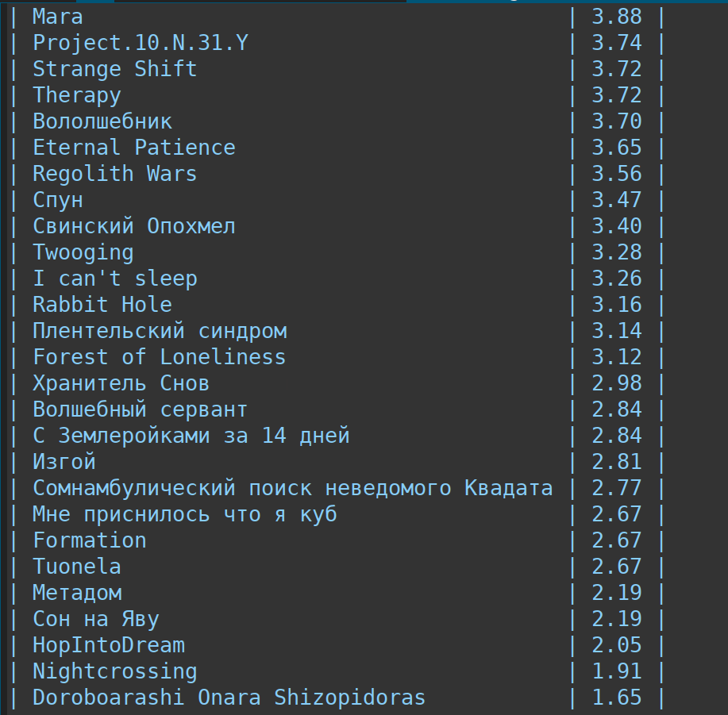728x715 pixels.
Task: Click score value 3.65
Action: click(617, 148)
